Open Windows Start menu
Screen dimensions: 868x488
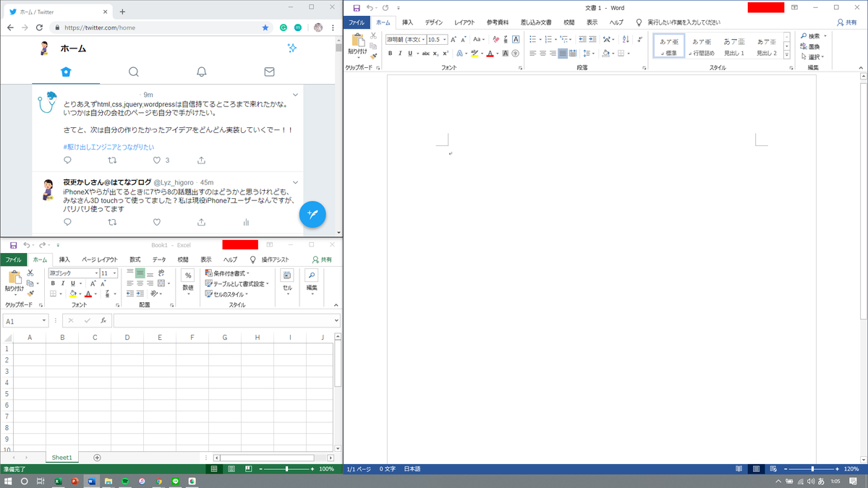click(x=8, y=481)
